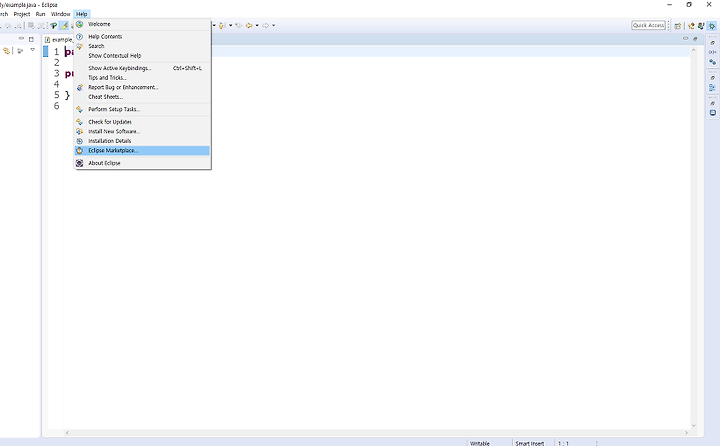Click the Eclipse Marketplace icon
Image resolution: width=720 pixels, height=446 pixels.
79,151
